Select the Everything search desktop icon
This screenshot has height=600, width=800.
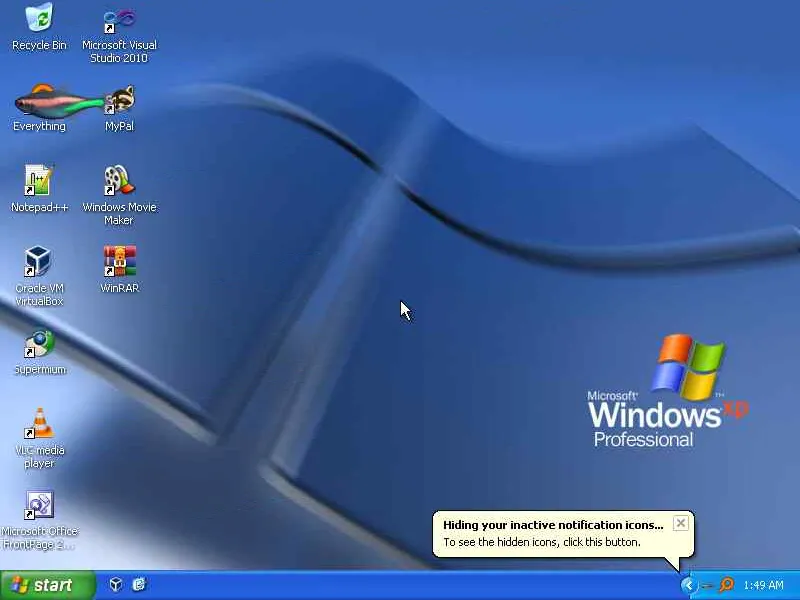click(39, 108)
